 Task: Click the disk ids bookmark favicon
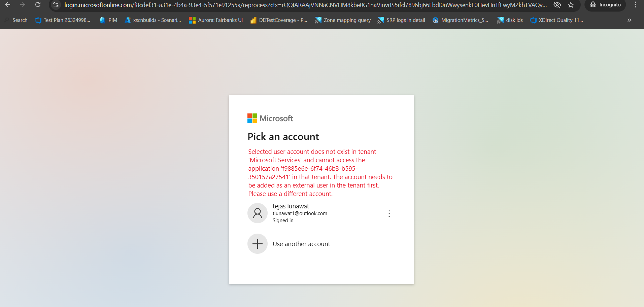(500, 20)
